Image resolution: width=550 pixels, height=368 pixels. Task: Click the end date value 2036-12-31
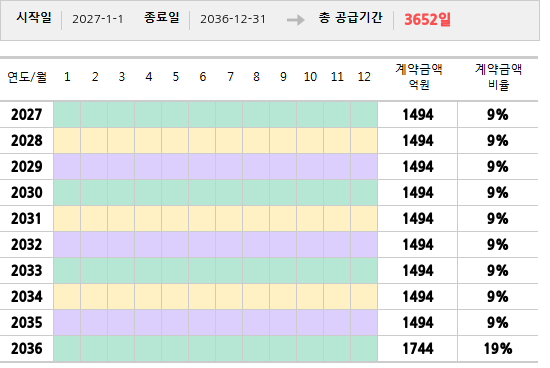click(233, 19)
